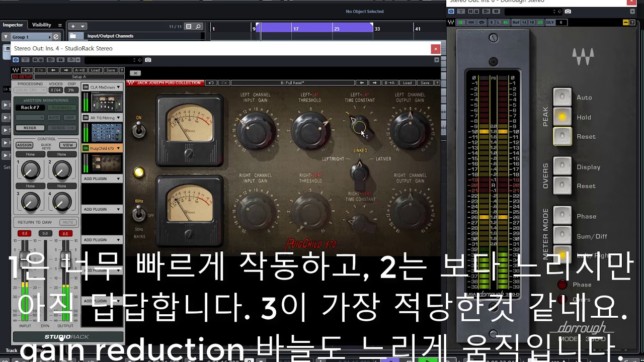Switch to the Inspector tab
Screen dimensions: 644x362
click(x=13, y=25)
